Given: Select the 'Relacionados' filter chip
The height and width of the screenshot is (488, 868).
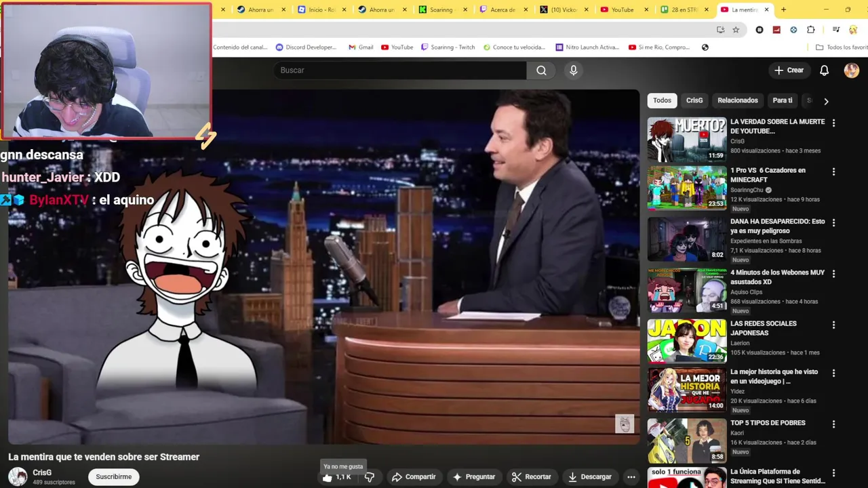Looking at the screenshot, I should tap(738, 100).
